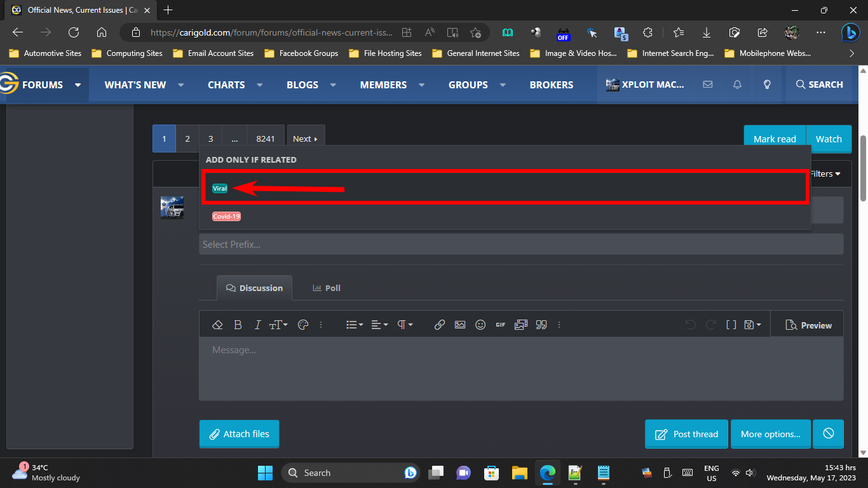
Task: Insert link using the chain icon
Action: point(439,325)
